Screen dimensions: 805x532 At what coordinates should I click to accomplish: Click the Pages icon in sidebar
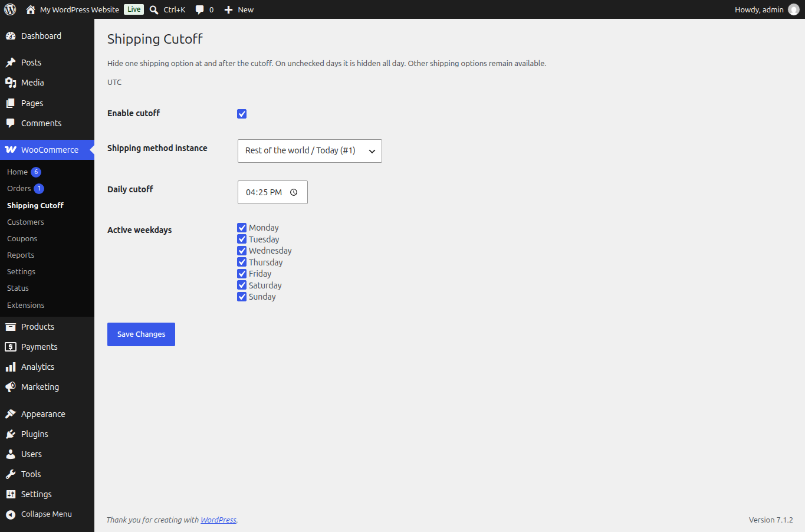(11, 103)
